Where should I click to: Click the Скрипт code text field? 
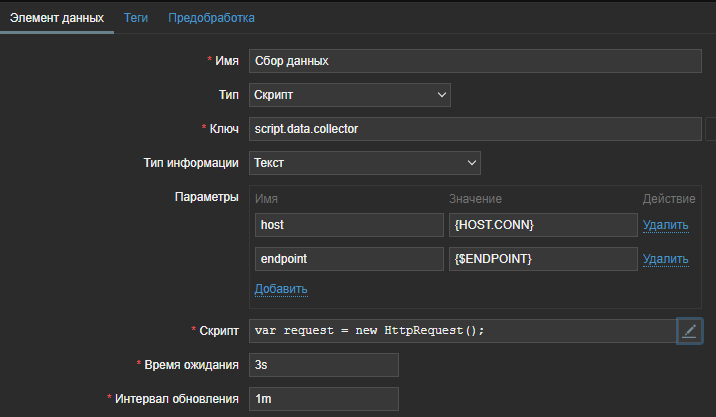click(460, 331)
